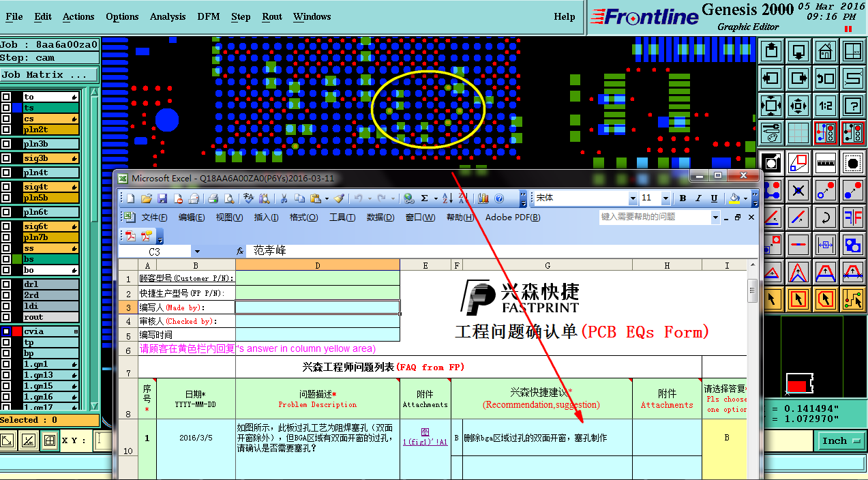
Task: Open the 图 1(fig1) attachment link
Action: 425,437
